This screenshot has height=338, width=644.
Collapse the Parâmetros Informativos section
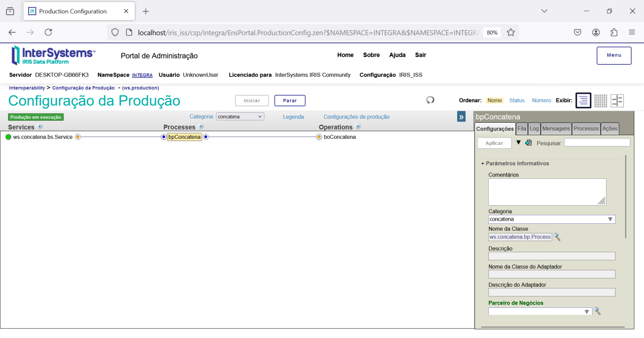(483, 164)
